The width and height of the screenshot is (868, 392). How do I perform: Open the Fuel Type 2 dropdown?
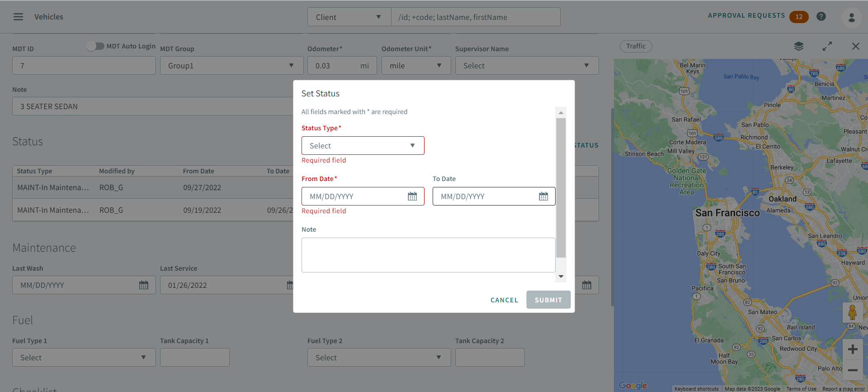(x=379, y=358)
